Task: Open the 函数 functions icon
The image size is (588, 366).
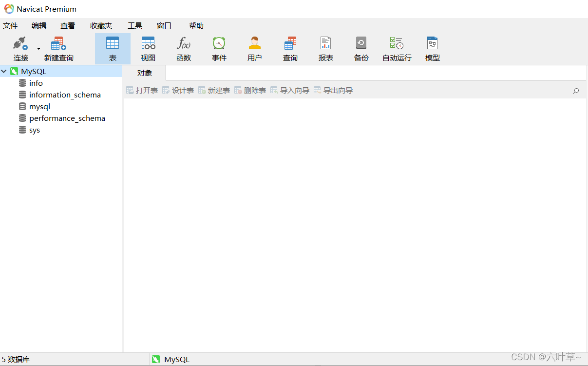Action: pyautogui.click(x=184, y=48)
